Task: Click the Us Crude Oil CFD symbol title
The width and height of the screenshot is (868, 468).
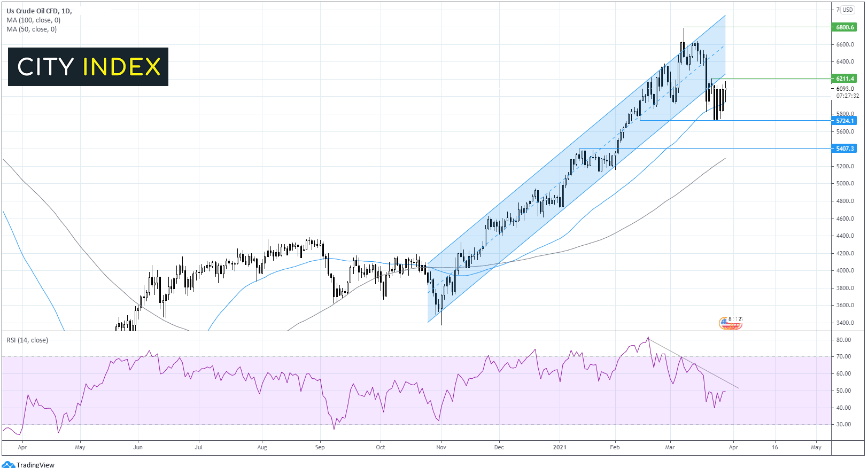Action: 39,11
